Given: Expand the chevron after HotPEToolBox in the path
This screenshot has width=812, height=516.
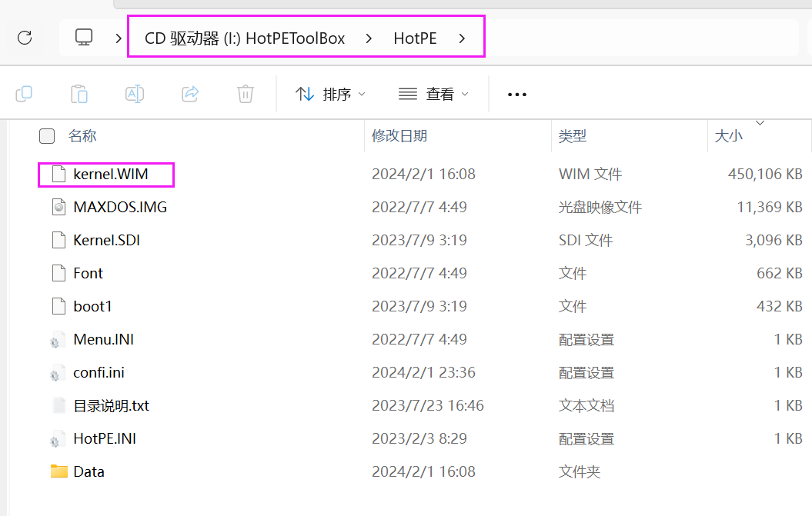Looking at the screenshot, I should (369, 38).
